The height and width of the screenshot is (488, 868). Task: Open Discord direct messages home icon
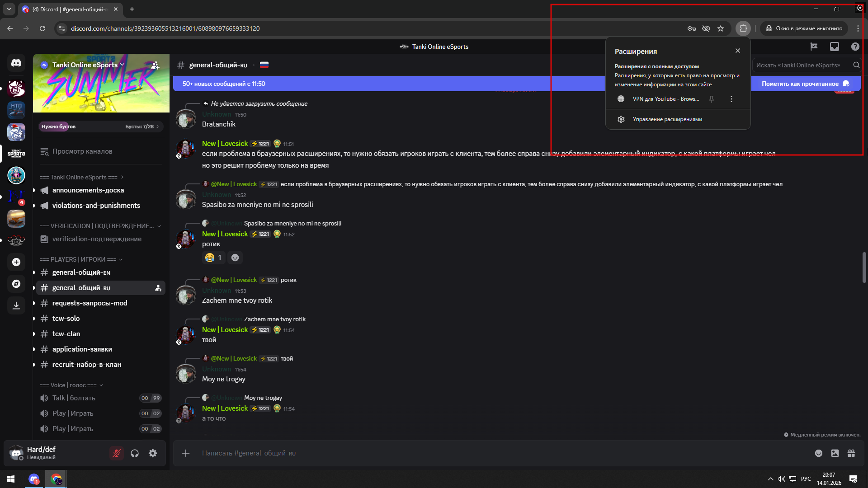click(16, 63)
